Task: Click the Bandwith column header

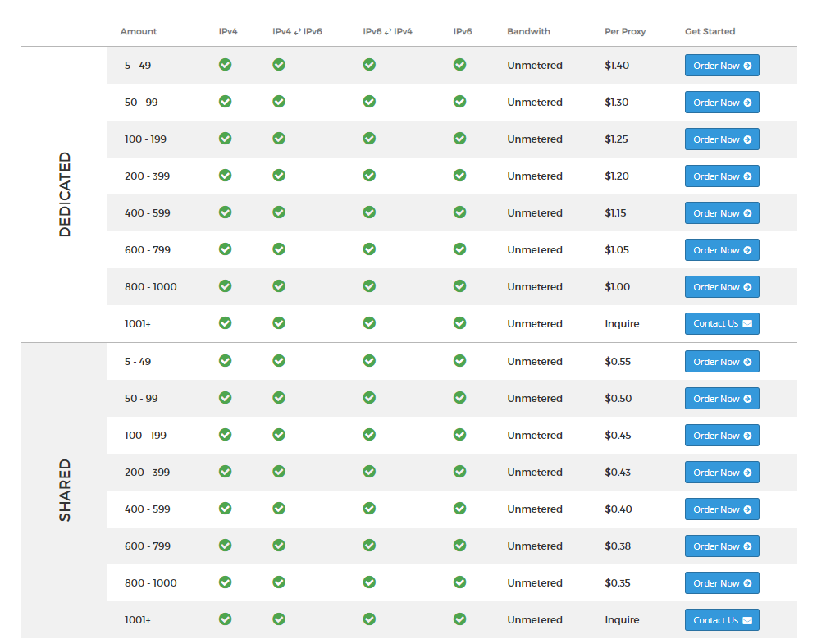Action: (x=528, y=31)
